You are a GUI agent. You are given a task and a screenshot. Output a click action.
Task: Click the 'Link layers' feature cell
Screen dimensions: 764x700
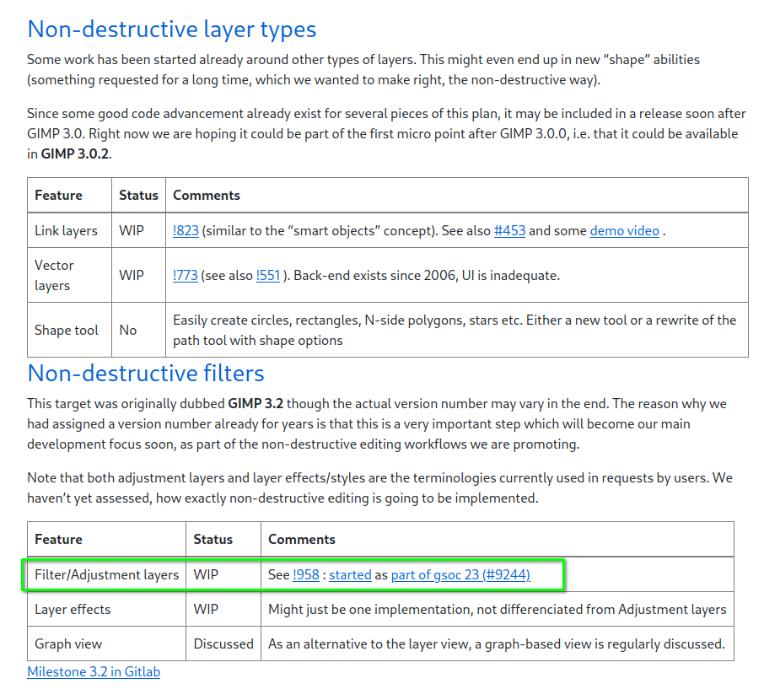pyautogui.click(x=66, y=230)
